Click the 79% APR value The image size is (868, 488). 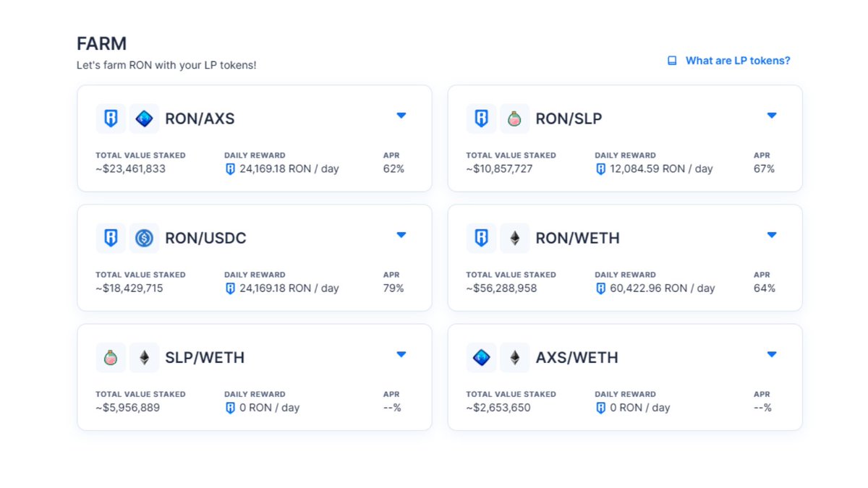(x=393, y=288)
